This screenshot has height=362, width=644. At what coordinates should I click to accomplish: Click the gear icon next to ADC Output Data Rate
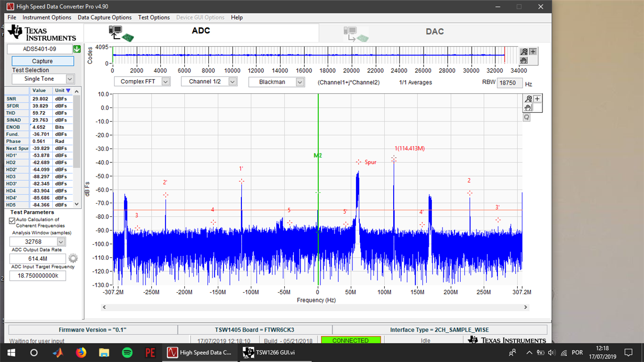pos(73,258)
